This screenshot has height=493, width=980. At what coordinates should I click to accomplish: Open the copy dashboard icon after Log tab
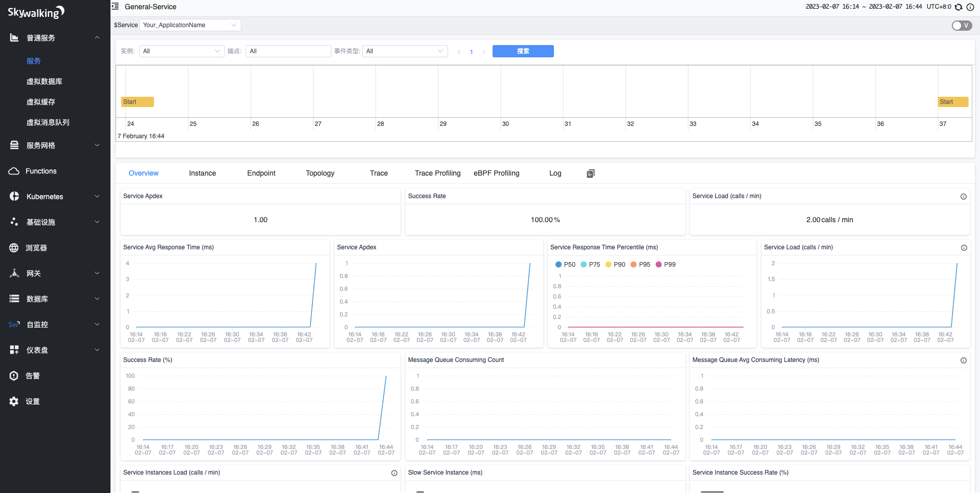(x=590, y=174)
